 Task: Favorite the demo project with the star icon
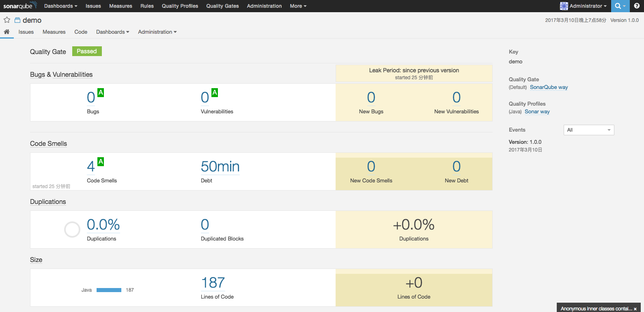(7, 20)
